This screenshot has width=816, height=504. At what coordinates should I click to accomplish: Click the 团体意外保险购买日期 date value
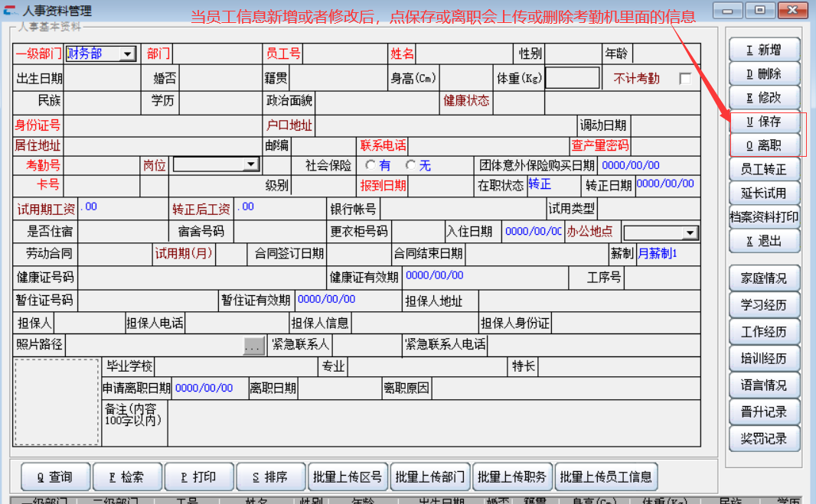pyautogui.click(x=630, y=165)
